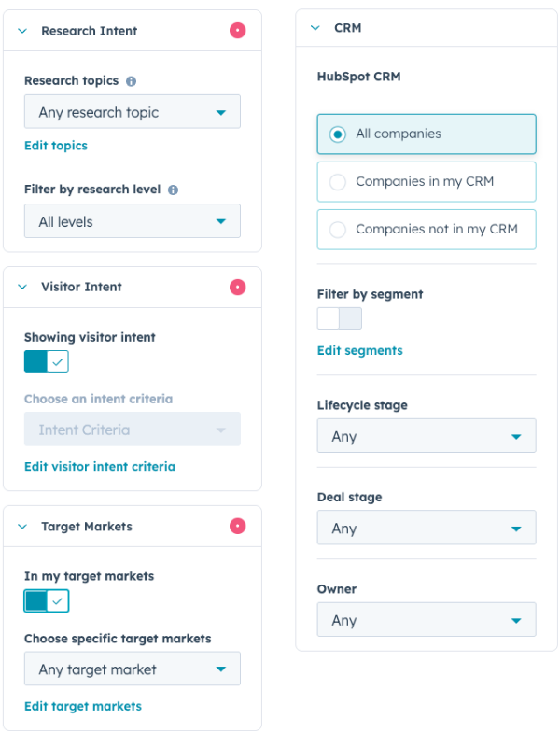Enable the Filter by segment toggle
Screen dimensions: 560x747
pos(339,318)
